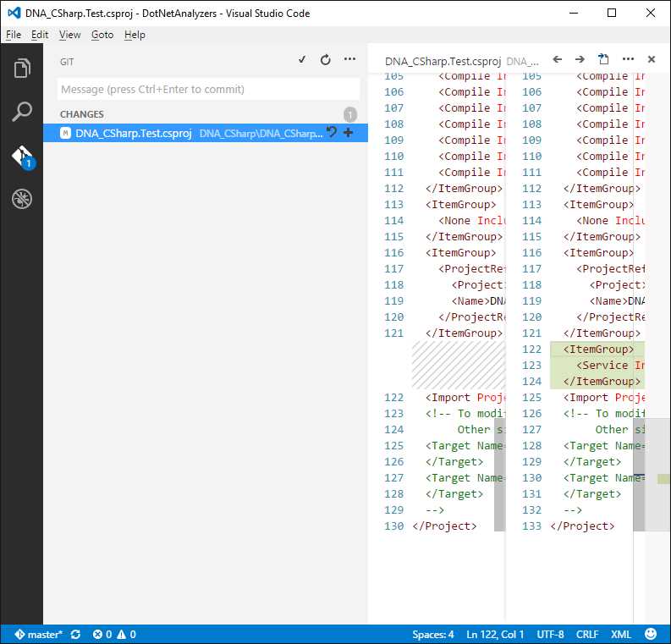Screen dimensions: 671x644
Task: Open more editor actions ellipsis menu
Action: (x=628, y=59)
